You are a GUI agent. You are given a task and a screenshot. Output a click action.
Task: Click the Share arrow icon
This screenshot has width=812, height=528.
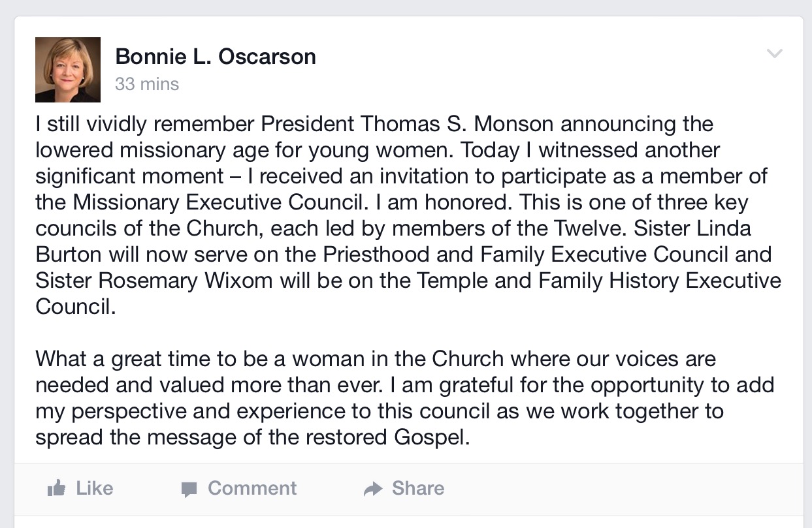(x=372, y=489)
